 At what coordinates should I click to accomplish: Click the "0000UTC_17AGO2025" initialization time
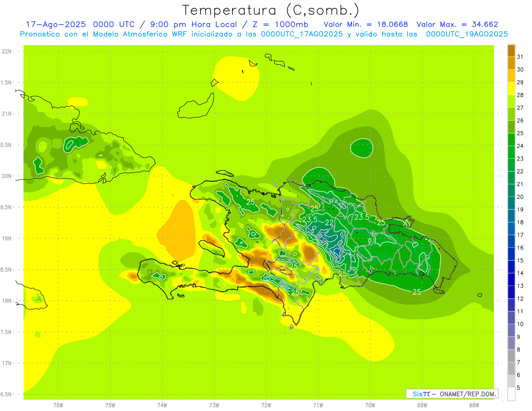tap(302, 34)
